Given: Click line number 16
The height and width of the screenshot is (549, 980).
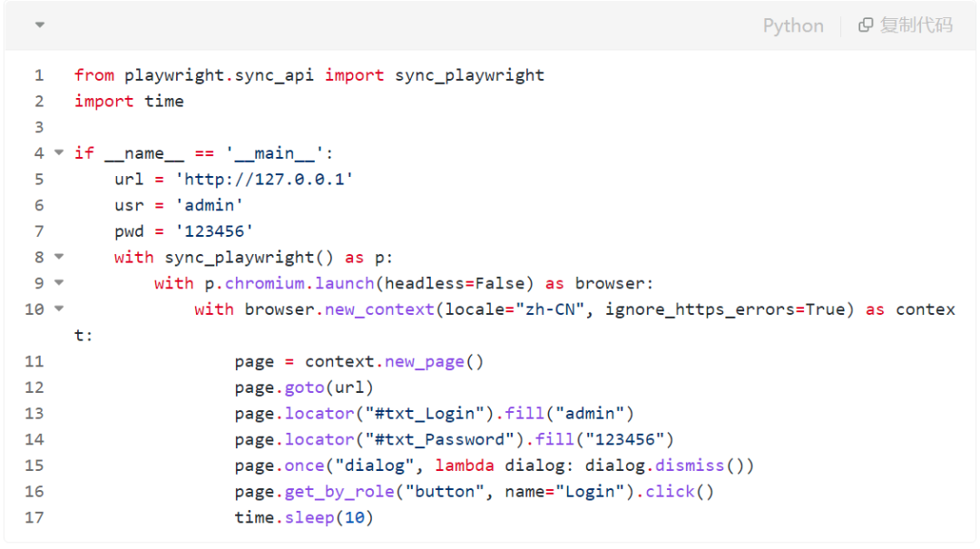Looking at the screenshot, I should [34, 492].
